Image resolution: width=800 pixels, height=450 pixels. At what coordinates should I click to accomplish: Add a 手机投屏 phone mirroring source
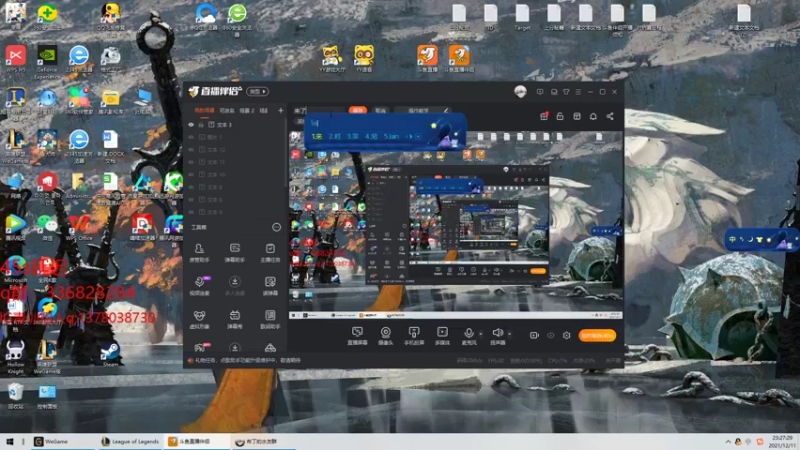coord(414,336)
